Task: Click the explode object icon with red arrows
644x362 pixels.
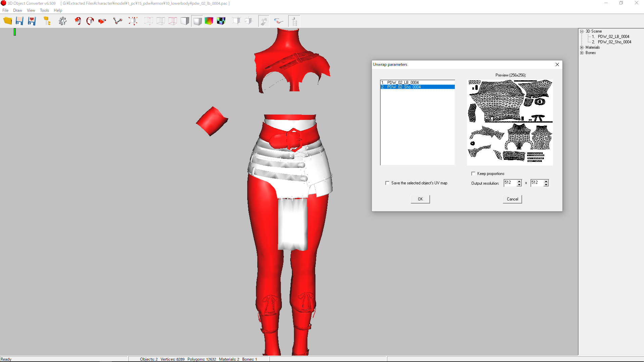Action: pos(133,21)
